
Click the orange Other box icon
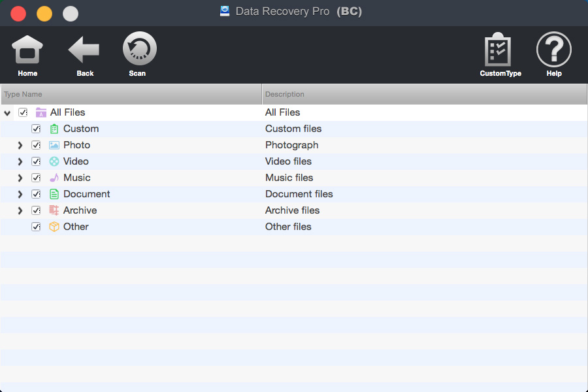click(x=54, y=227)
